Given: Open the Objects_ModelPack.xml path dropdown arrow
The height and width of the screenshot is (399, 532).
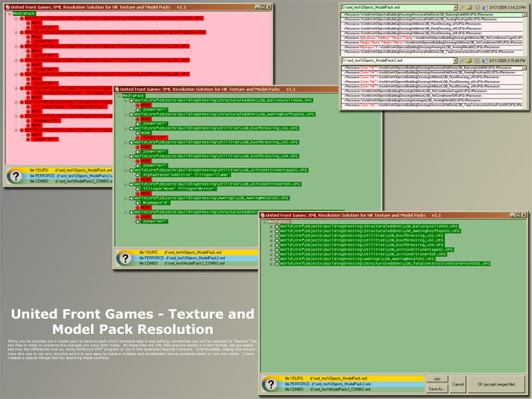Looking at the screenshot, I should (456, 7).
